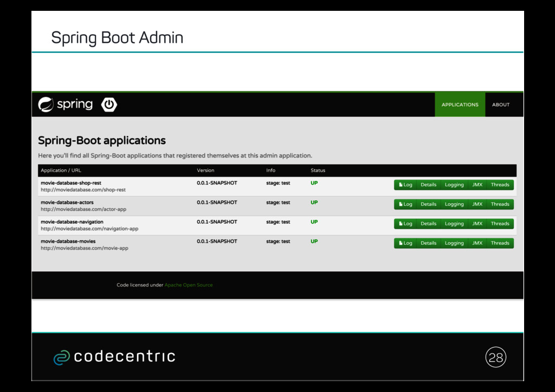Click the Spring-Boot applications heading
This screenshot has width=555, height=392.
pos(102,141)
